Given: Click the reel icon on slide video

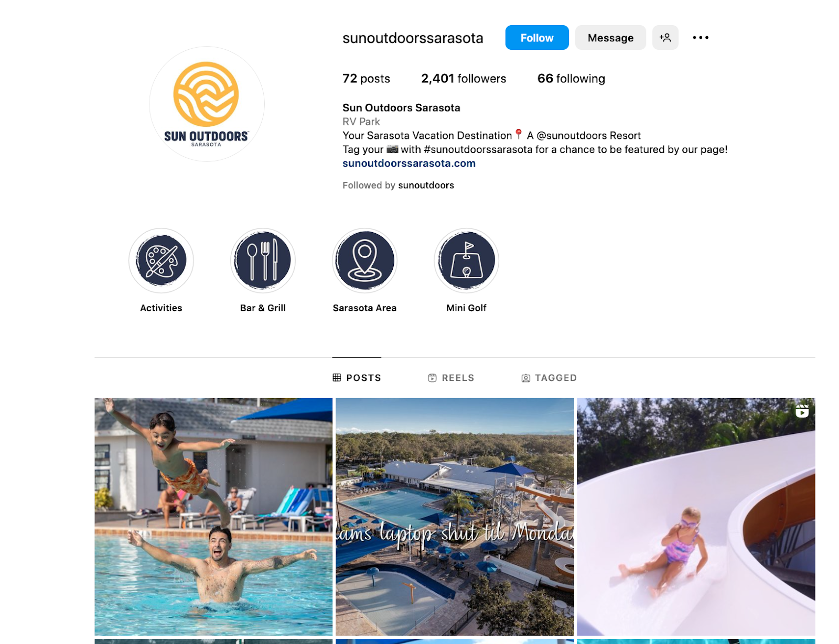Looking at the screenshot, I should click(x=802, y=411).
